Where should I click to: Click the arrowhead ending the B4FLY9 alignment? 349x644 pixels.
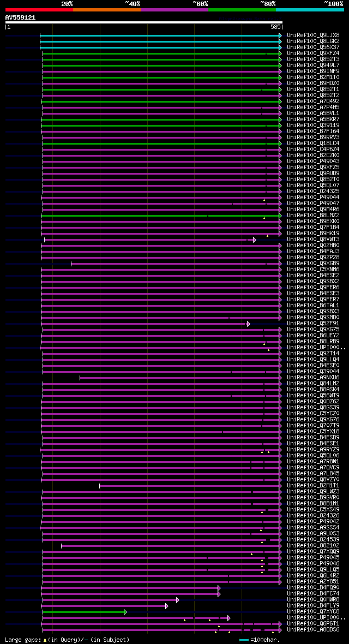[x=167, y=606]
